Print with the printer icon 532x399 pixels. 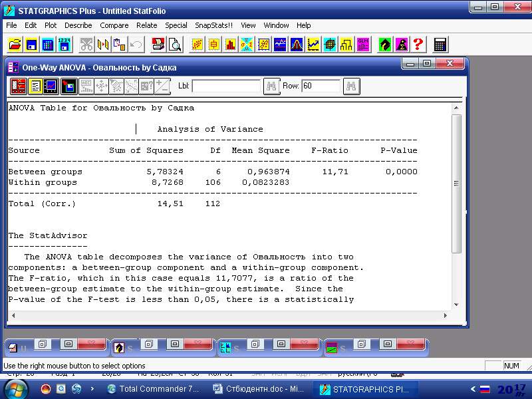158,45
